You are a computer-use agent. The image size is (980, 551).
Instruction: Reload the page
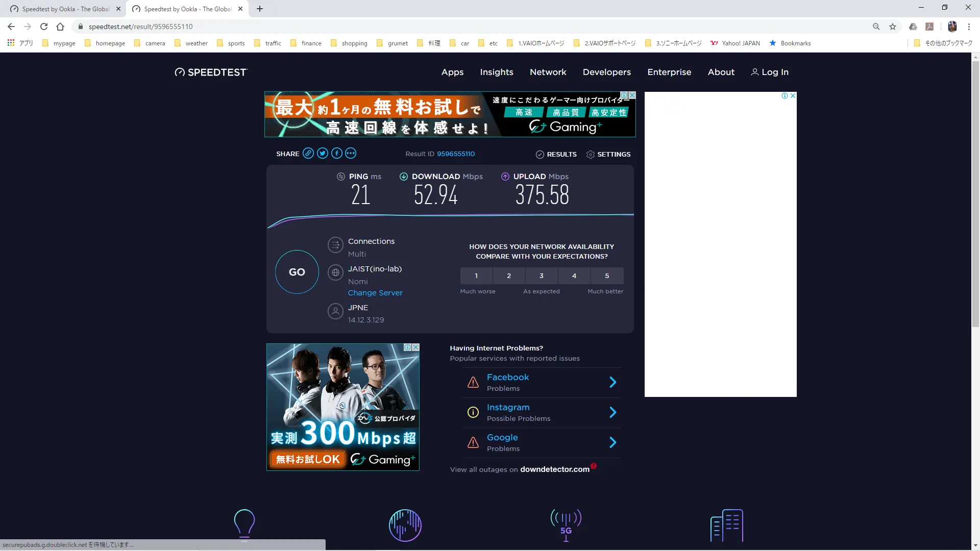pos(44,27)
